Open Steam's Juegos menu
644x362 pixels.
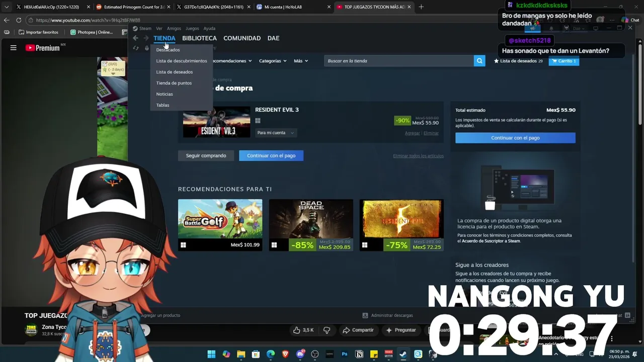(192, 29)
